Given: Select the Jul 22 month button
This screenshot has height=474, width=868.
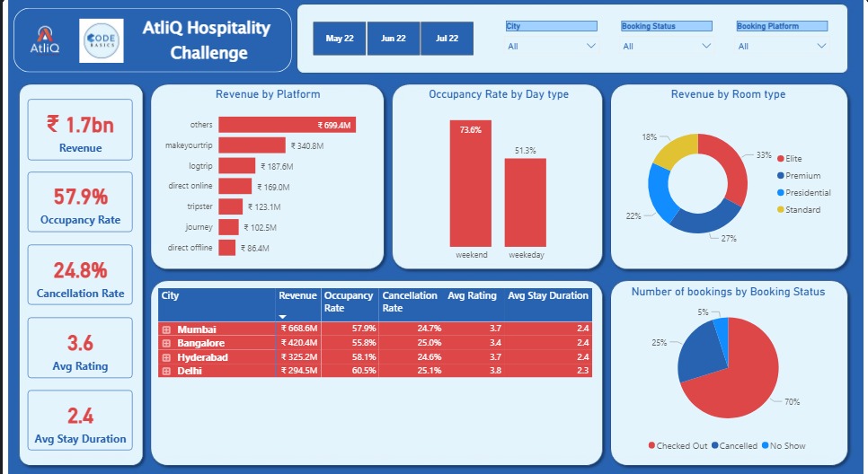Looking at the screenshot, I should (x=447, y=39).
